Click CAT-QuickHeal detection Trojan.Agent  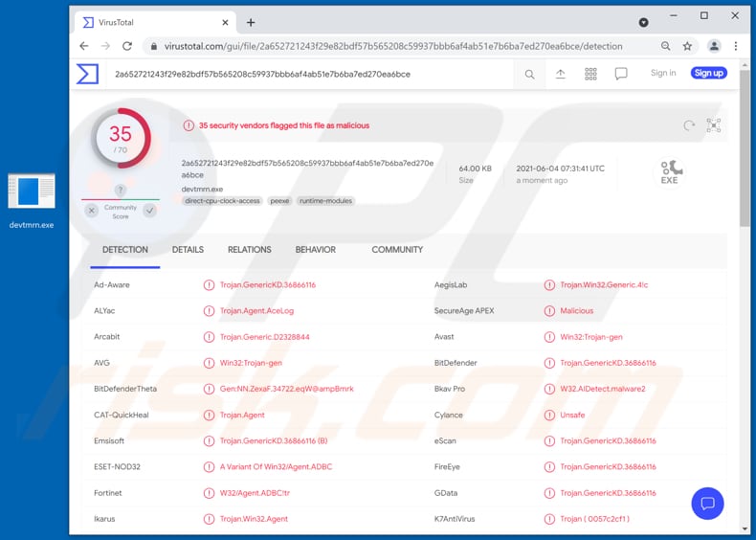click(x=242, y=415)
